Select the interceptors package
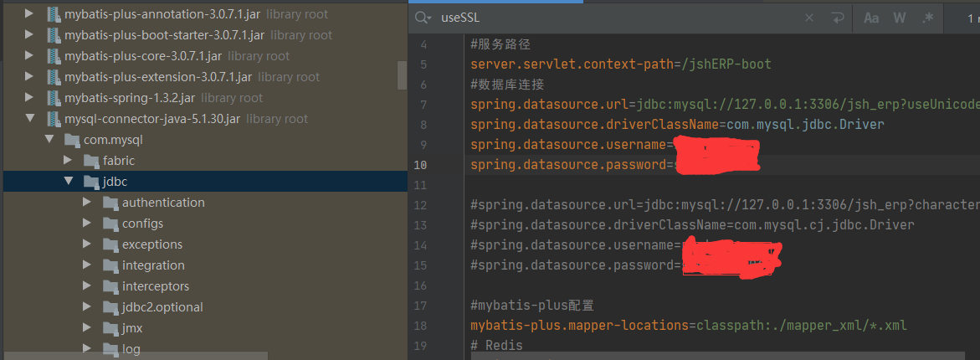980x360 pixels. (156, 286)
